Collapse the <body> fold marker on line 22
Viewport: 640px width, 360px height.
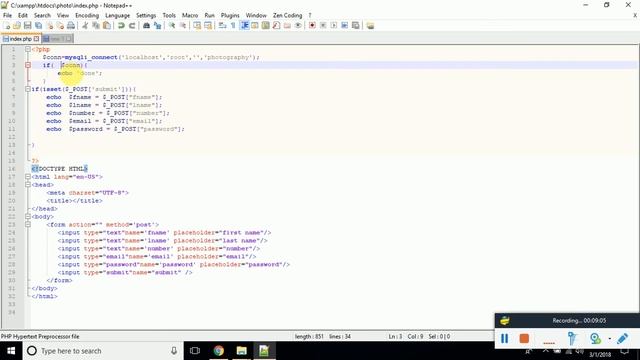point(28,216)
